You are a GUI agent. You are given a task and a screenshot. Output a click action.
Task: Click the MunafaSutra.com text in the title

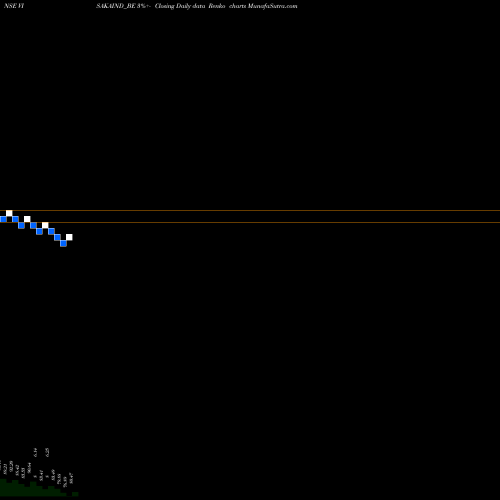click(272, 6)
